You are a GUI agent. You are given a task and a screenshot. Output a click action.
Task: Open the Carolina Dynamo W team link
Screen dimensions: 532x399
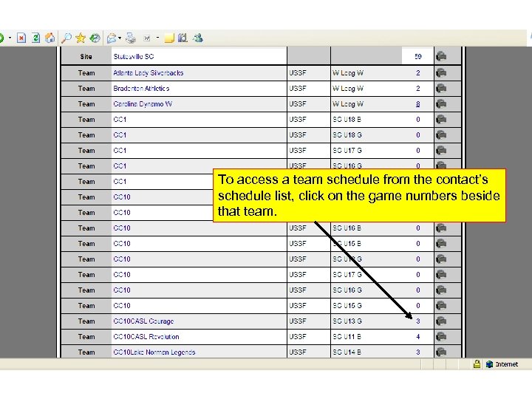pos(143,104)
